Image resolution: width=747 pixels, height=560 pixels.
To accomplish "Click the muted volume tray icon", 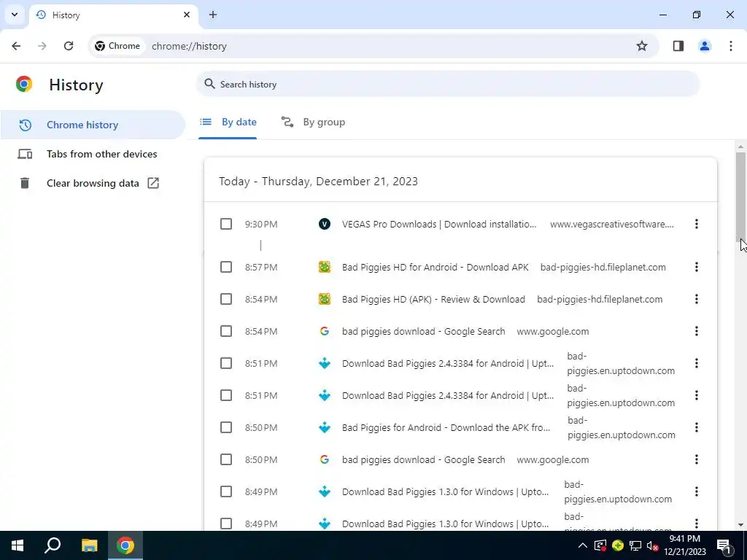I will pos(653,545).
